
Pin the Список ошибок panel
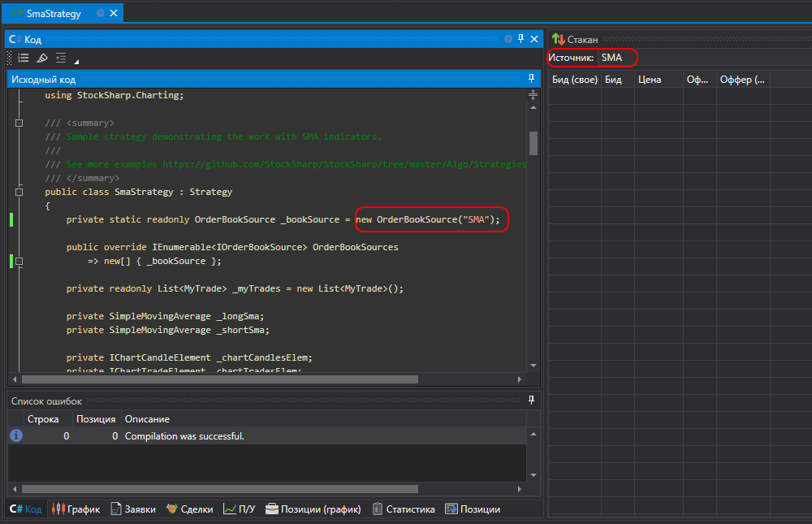(531, 401)
